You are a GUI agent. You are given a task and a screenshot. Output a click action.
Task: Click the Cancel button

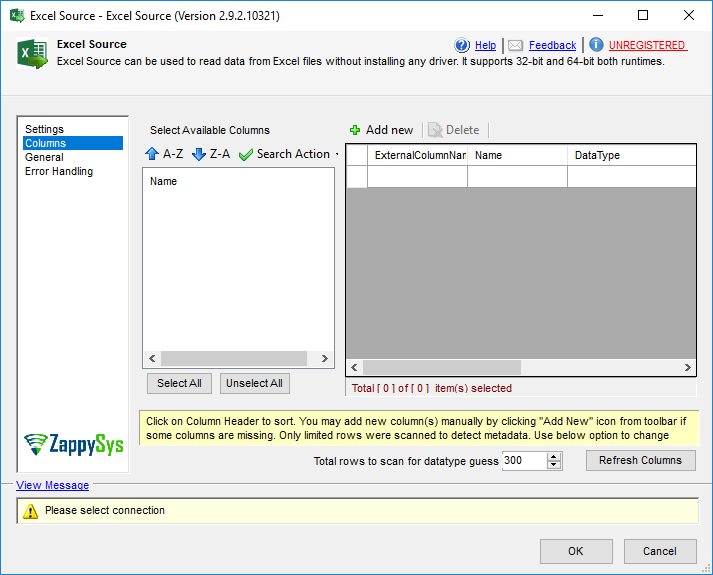click(660, 551)
